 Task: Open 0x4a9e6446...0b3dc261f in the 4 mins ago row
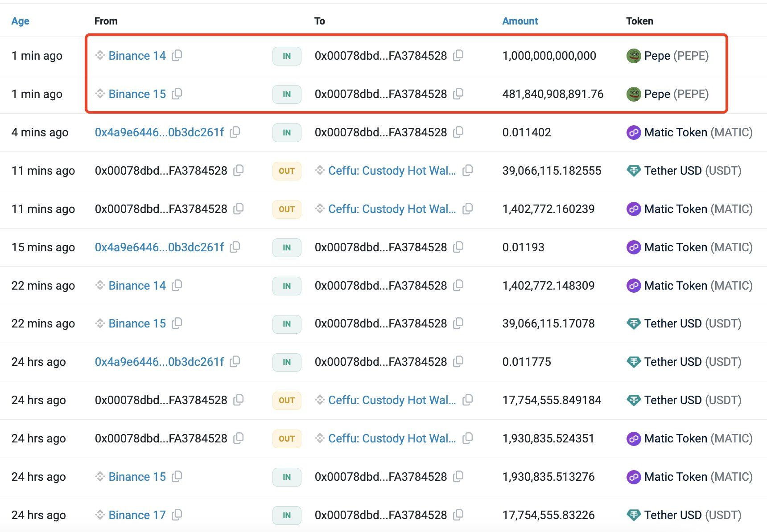pyautogui.click(x=159, y=132)
